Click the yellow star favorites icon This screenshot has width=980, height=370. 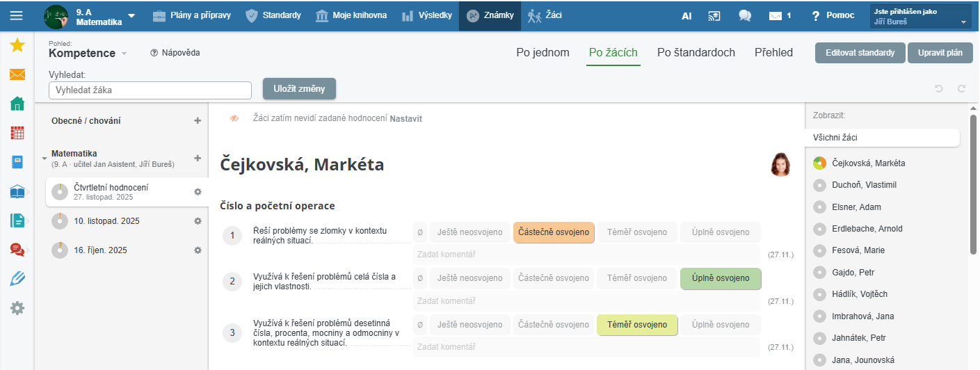coord(17,45)
